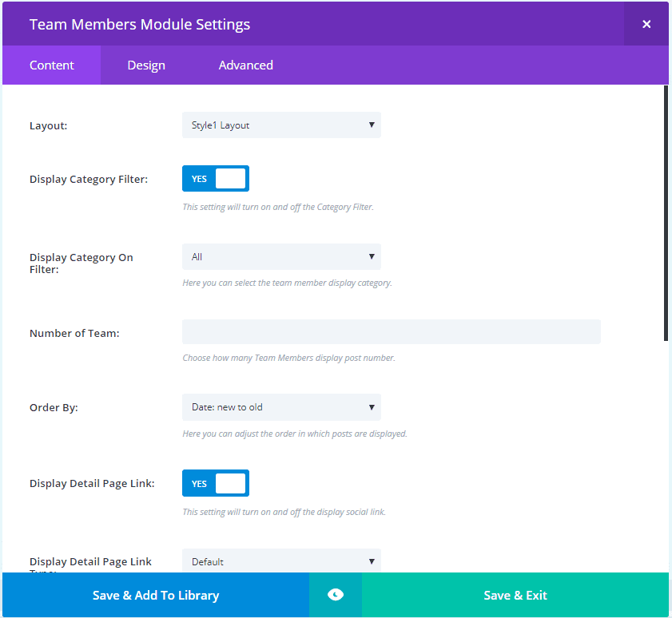Click the eye preview icon

click(336, 595)
